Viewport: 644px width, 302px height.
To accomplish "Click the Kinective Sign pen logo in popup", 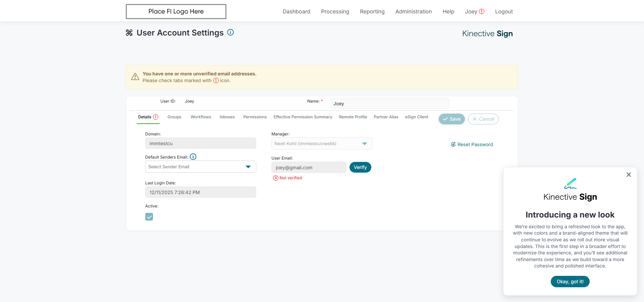I will point(570,183).
